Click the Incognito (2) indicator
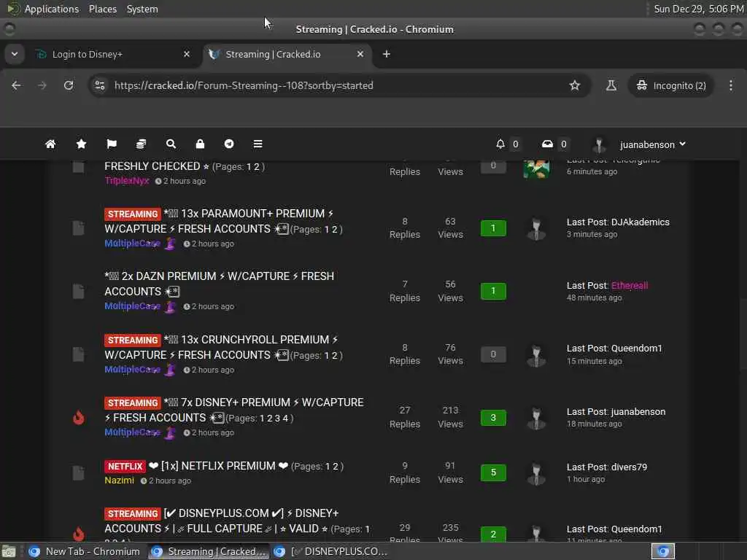 point(671,86)
